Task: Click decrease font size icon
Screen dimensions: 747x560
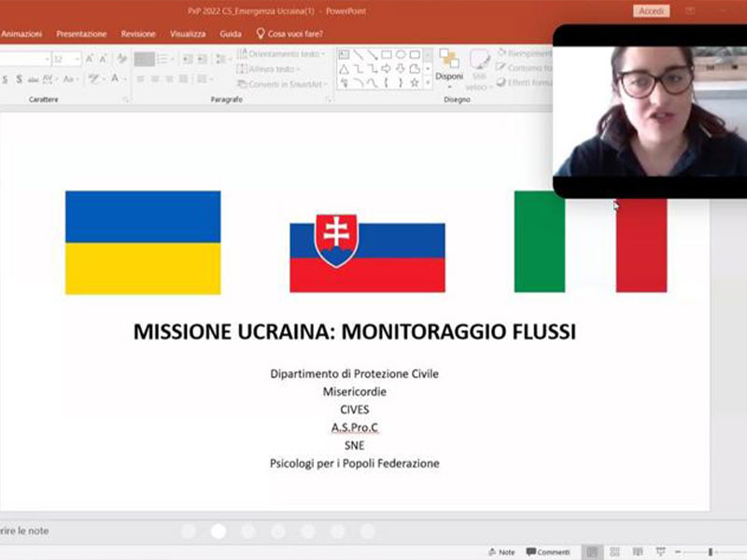Action: click(103, 59)
